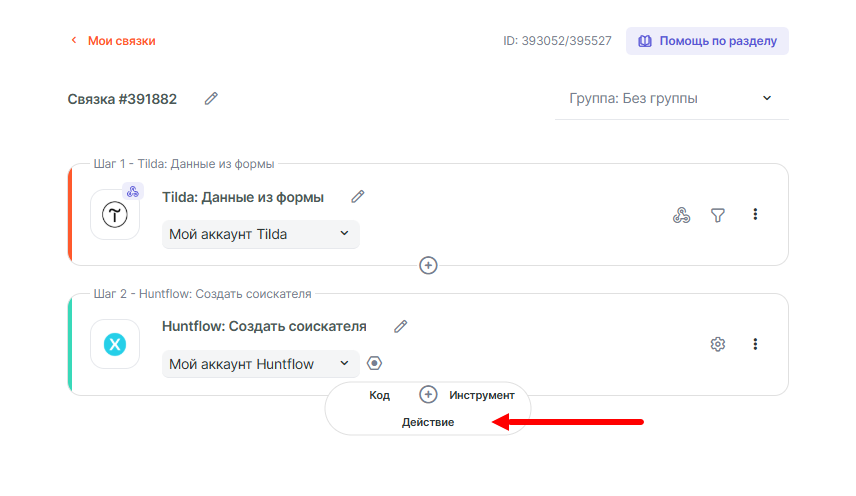Click the Tilda app logo in step 1
The image size is (856, 496).
(115, 215)
